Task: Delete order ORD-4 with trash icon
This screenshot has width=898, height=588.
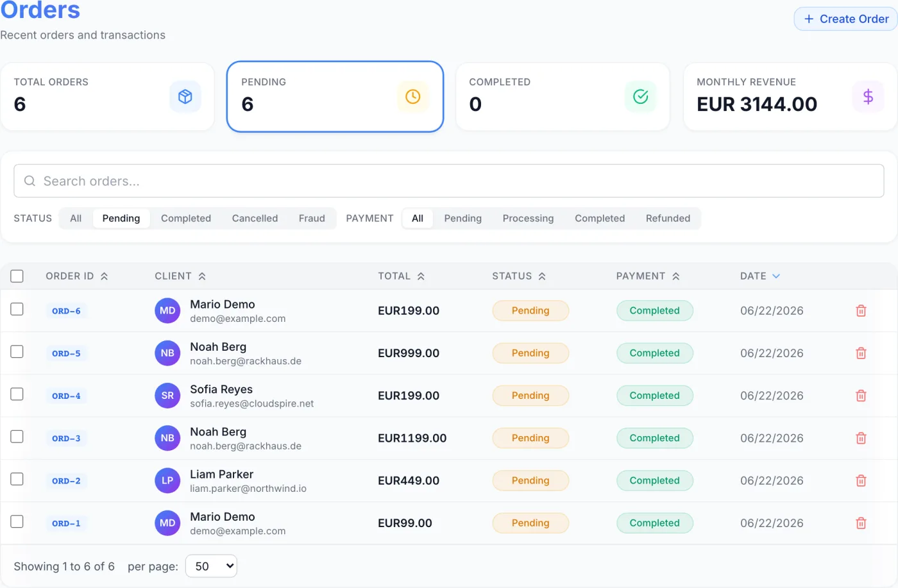Action: pos(861,396)
